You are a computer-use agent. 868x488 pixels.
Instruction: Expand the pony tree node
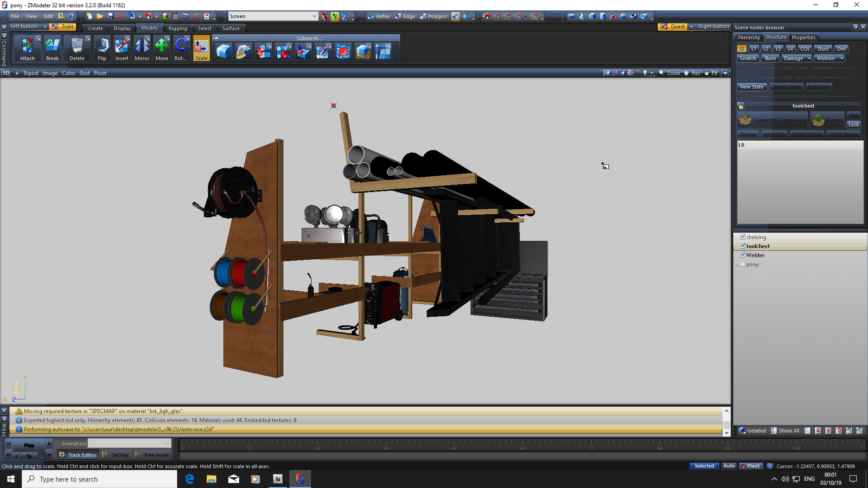pyautogui.click(x=736, y=264)
